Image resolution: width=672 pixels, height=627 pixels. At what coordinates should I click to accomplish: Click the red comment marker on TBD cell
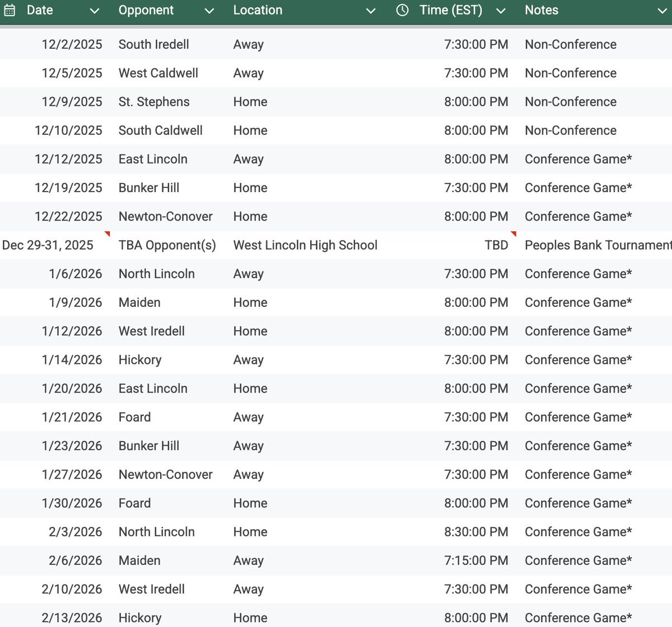click(x=513, y=233)
